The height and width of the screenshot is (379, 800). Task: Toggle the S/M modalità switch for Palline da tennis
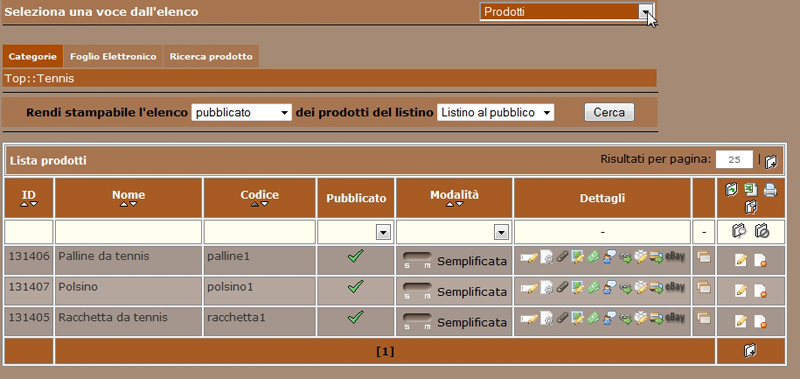coord(417,260)
